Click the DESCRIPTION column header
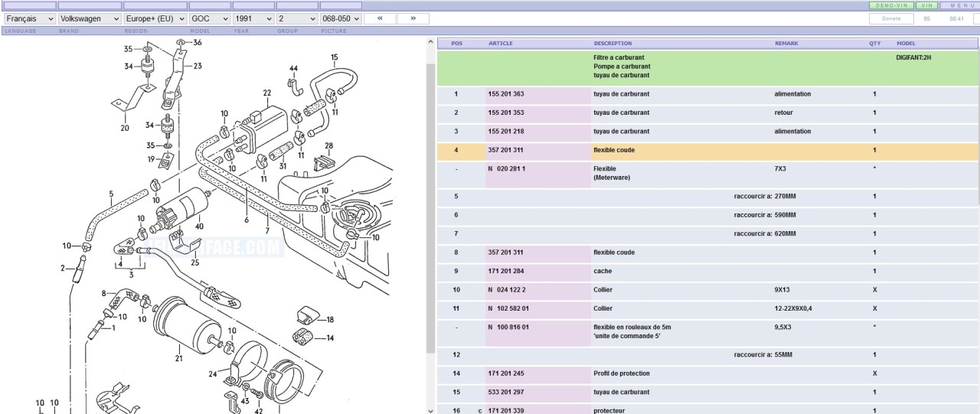This screenshot has width=980, height=414. coord(612,44)
